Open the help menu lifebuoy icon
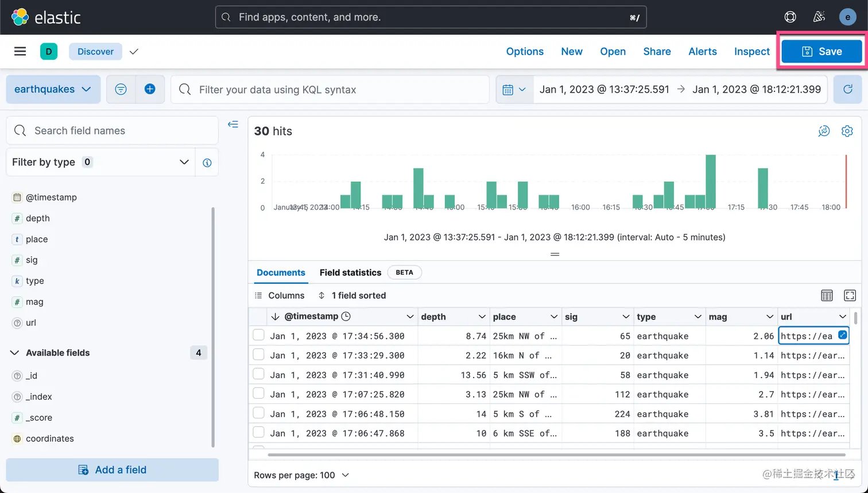Image resolution: width=868 pixels, height=493 pixels. 790,17
